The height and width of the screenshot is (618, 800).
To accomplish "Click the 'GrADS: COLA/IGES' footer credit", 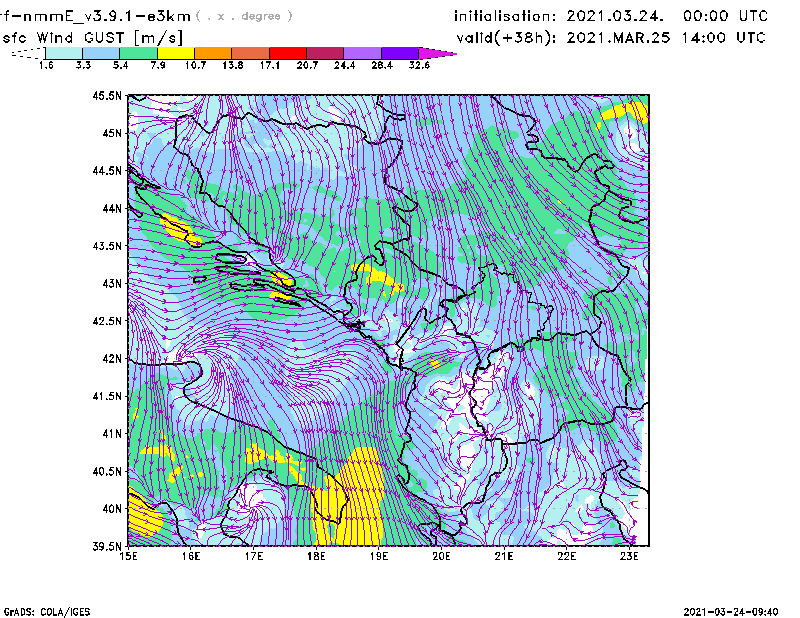I will [x=47, y=612].
